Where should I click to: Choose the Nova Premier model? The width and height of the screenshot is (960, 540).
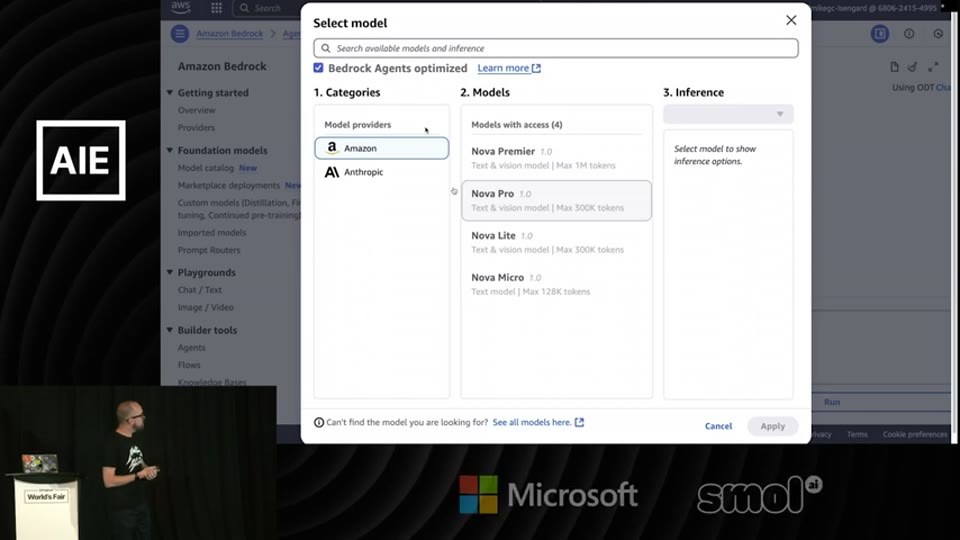(x=556, y=158)
